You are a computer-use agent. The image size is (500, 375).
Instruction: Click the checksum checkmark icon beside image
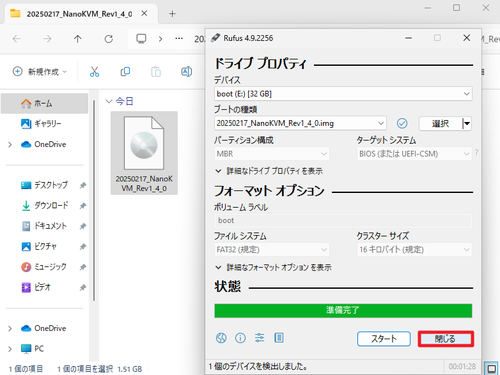point(402,123)
